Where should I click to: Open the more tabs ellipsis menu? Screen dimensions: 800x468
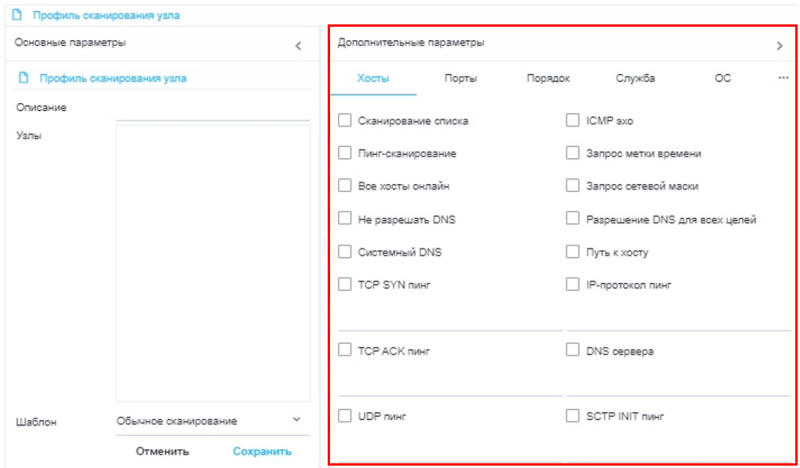(x=783, y=78)
